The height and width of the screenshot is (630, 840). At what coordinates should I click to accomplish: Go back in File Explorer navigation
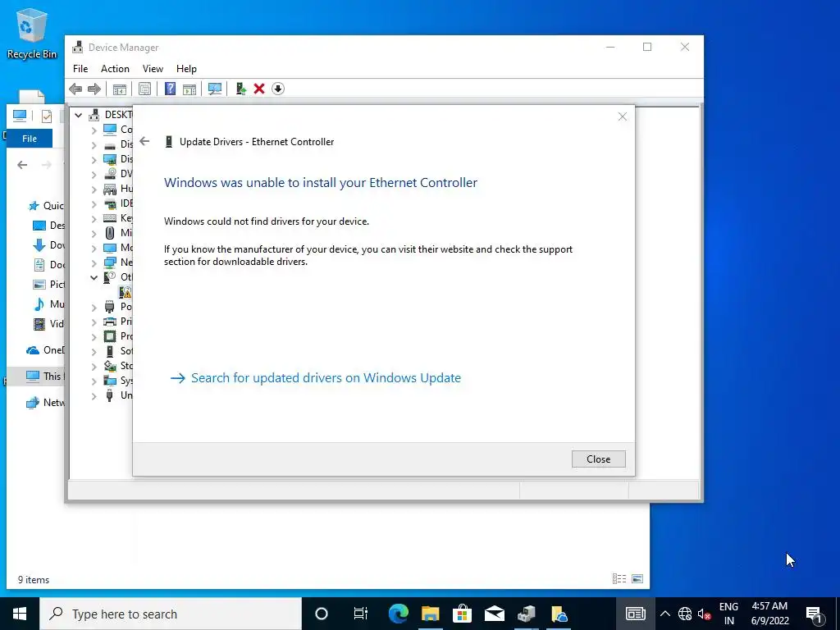click(x=22, y=165)
